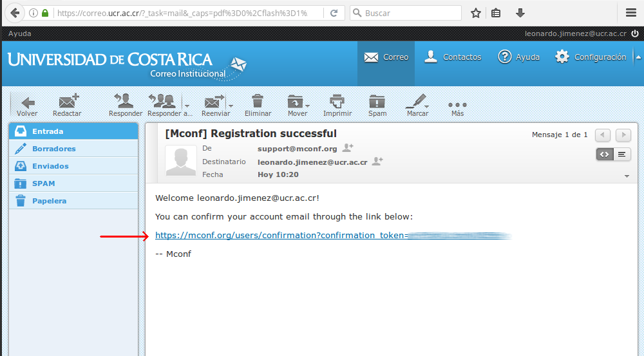Viewport: 644px width, 356px height.
Task: Open the Papelera trash folder
Action: (x=49, y=201)
